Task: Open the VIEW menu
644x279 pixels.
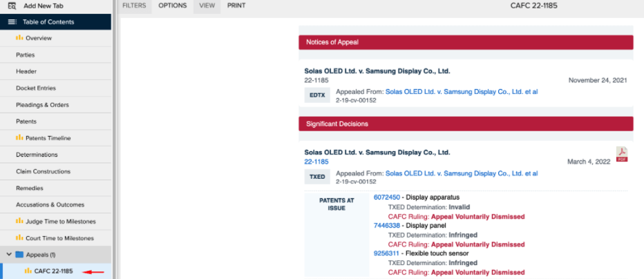Action: coord(207,6)
